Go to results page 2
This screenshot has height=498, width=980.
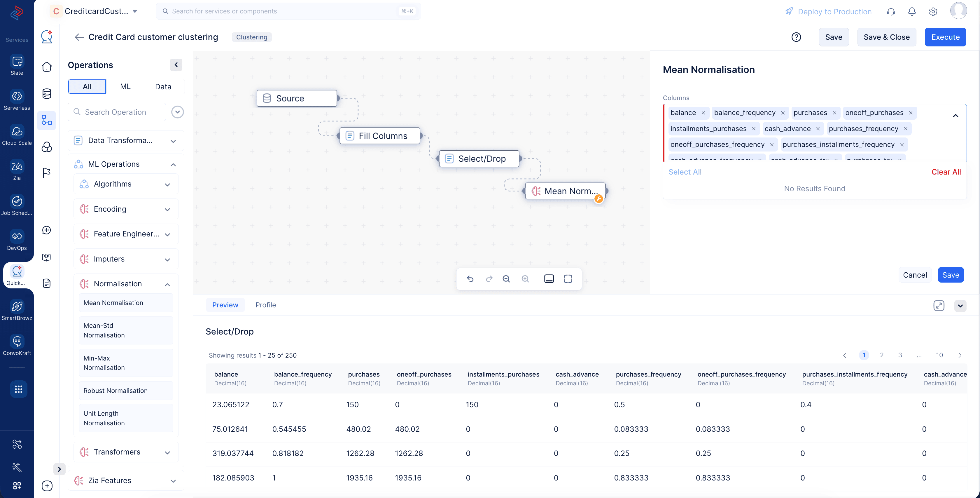pos(881,355)
